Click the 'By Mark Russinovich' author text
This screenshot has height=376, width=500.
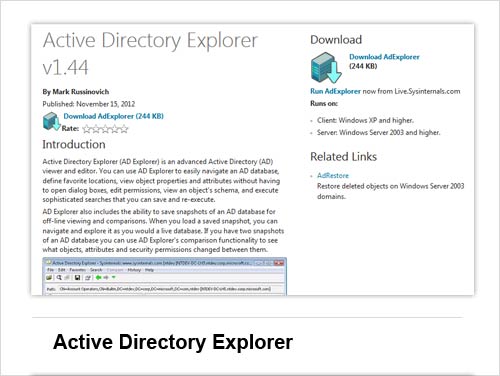(x=76, y=92)
